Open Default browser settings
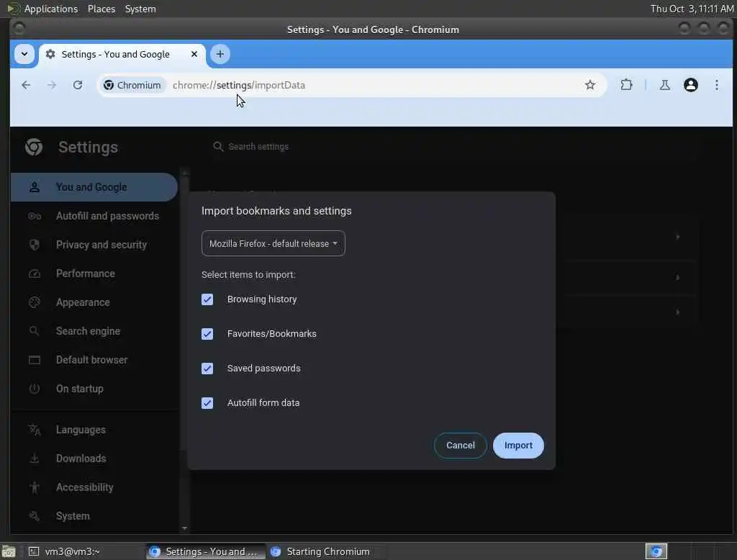 click(94, 360)
